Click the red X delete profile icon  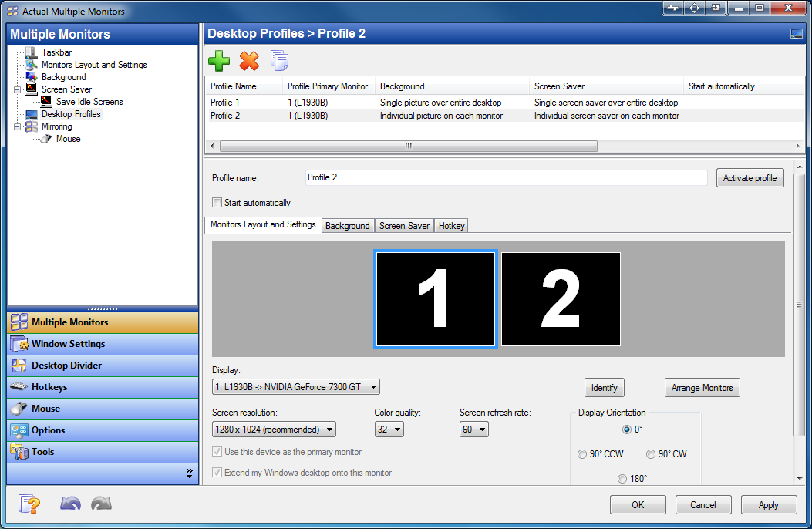249,61
